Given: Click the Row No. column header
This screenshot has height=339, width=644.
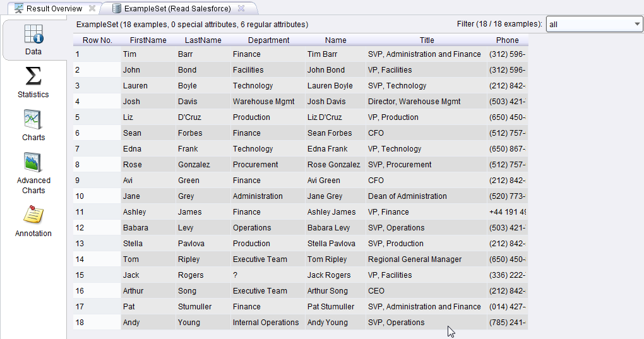Looking at the screenshot, I should click(97, 40).
